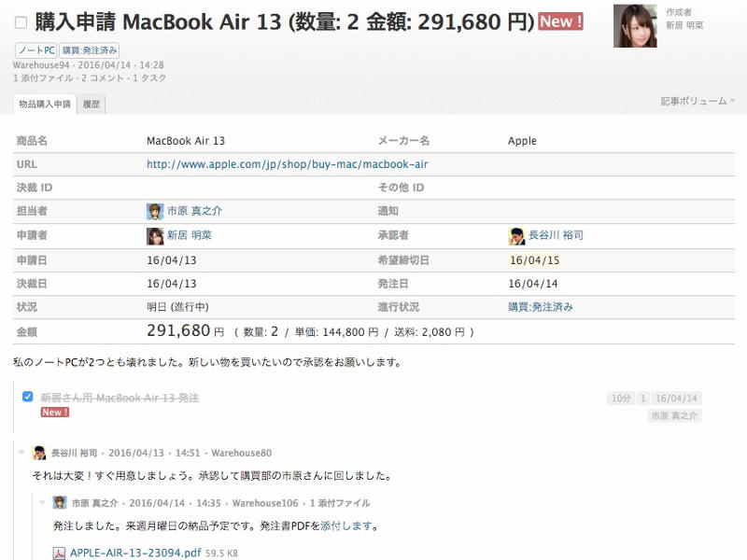747x560 pixels.
Task: Click the 単価: 144,800 円 text
Action: [336, 332]
